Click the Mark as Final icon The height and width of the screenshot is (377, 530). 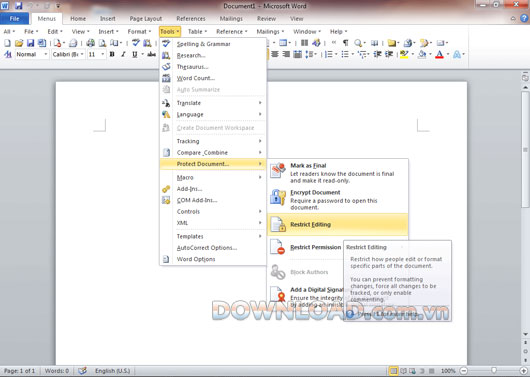[x=278, y=170]
